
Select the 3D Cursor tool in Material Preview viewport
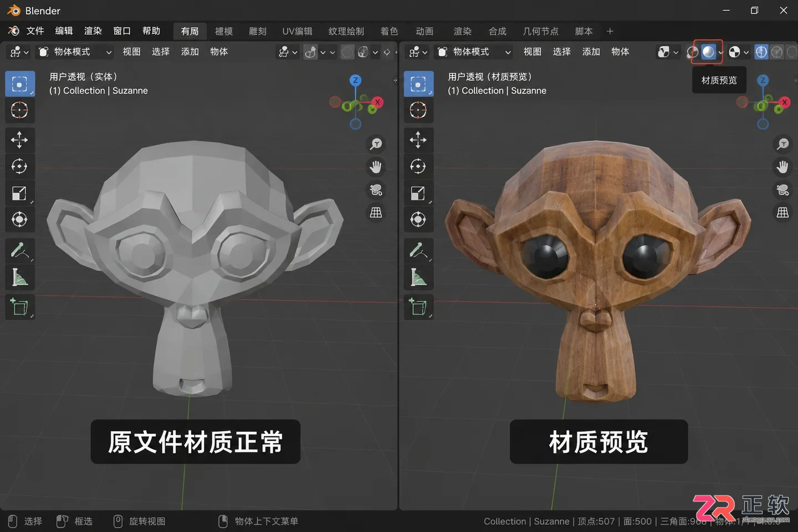418,110
